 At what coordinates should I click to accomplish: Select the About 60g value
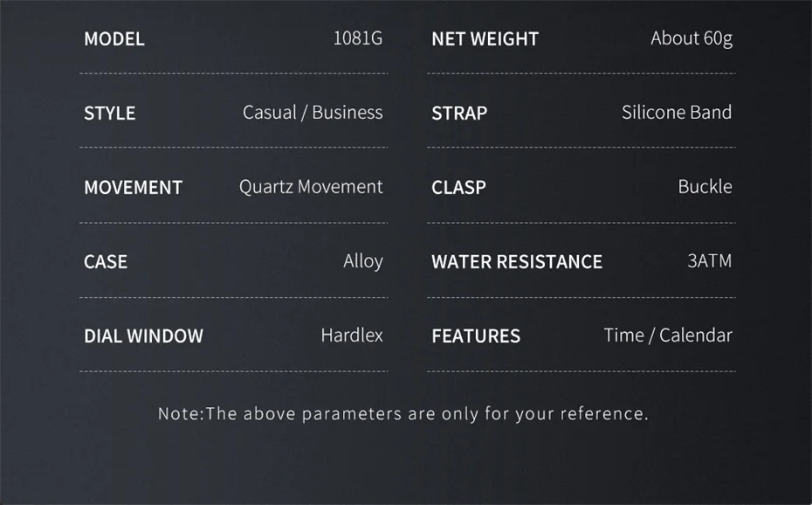click(692, 38)
